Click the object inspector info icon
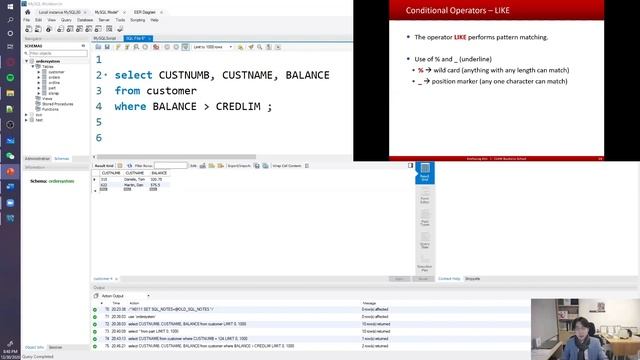The image size is (640, 360). 49,29
